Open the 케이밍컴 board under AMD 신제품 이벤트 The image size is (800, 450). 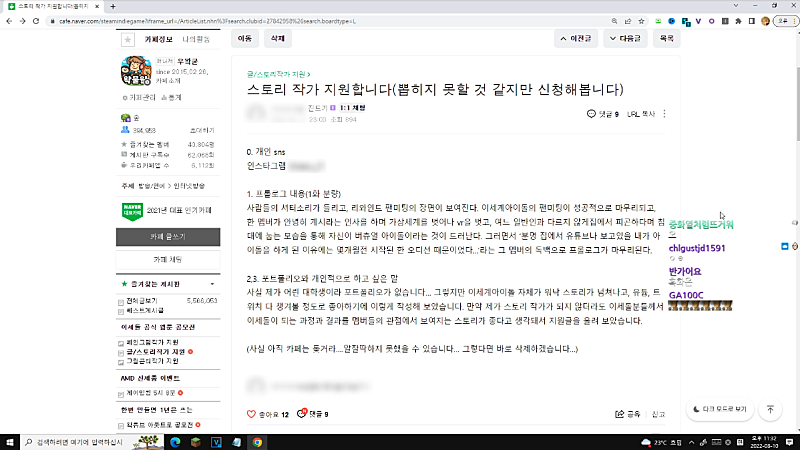pos(151,393)
